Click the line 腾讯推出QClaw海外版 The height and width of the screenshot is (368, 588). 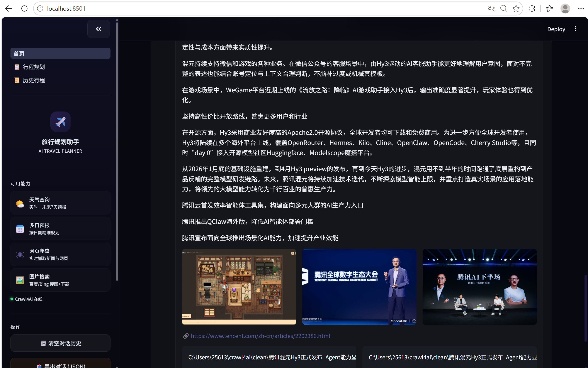pos(248,221)
